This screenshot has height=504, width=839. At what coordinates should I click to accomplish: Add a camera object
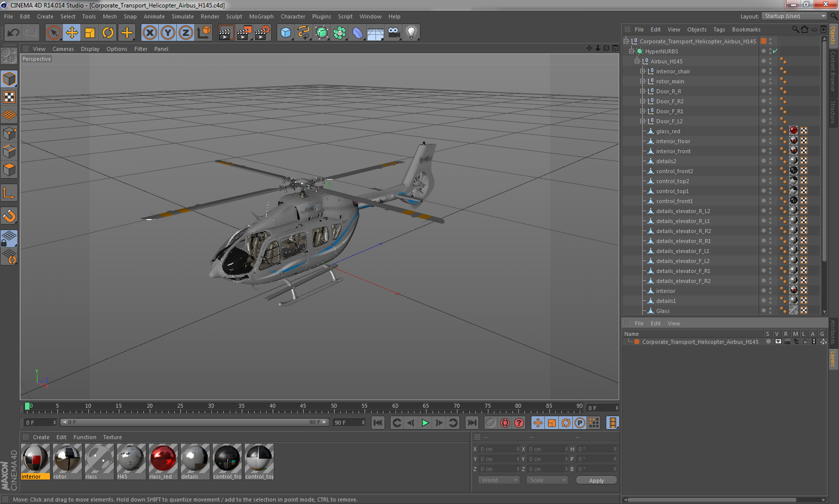(394, 33)
